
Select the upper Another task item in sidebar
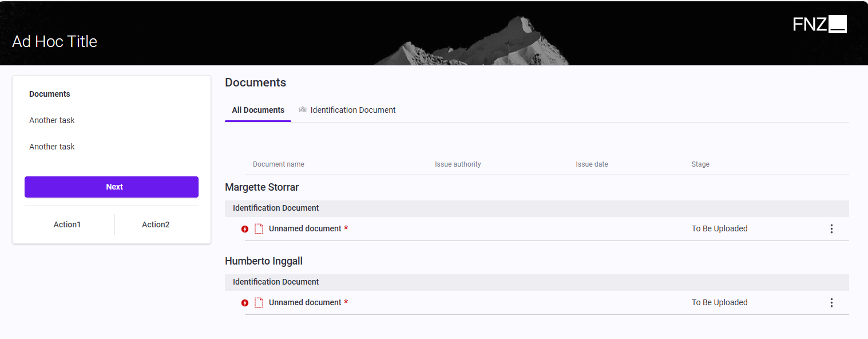click(x=52, y=120)
